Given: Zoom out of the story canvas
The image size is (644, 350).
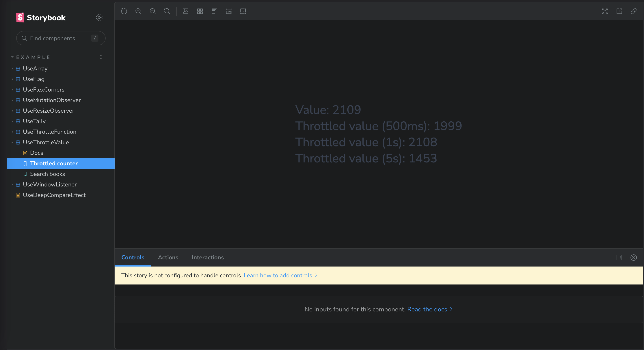Looking at the screenshot, I should click(x=153, y=11).
